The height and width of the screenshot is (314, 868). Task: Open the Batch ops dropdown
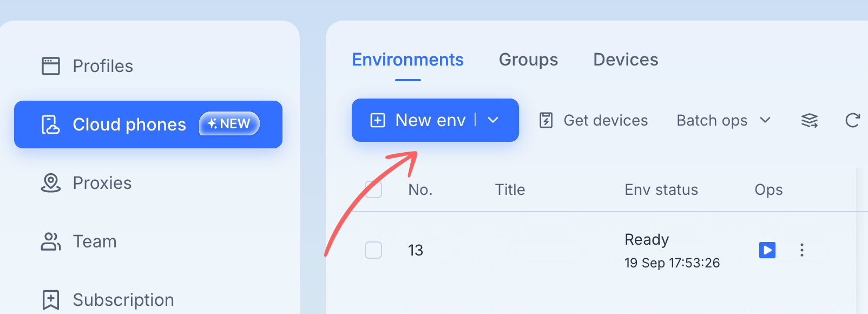point(724,120)
